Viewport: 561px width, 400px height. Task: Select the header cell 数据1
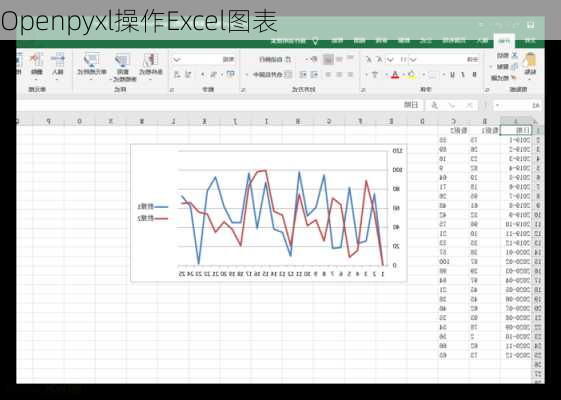[484, 131]
